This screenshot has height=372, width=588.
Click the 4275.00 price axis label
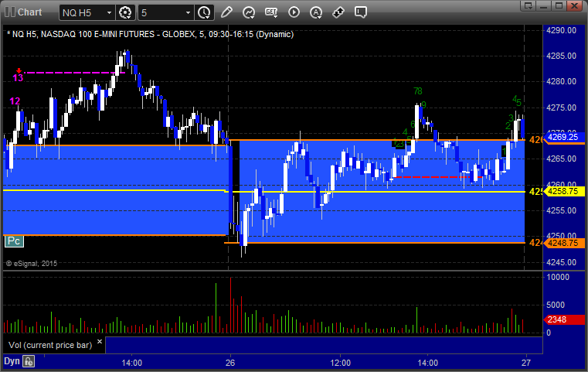click(562, 108)
